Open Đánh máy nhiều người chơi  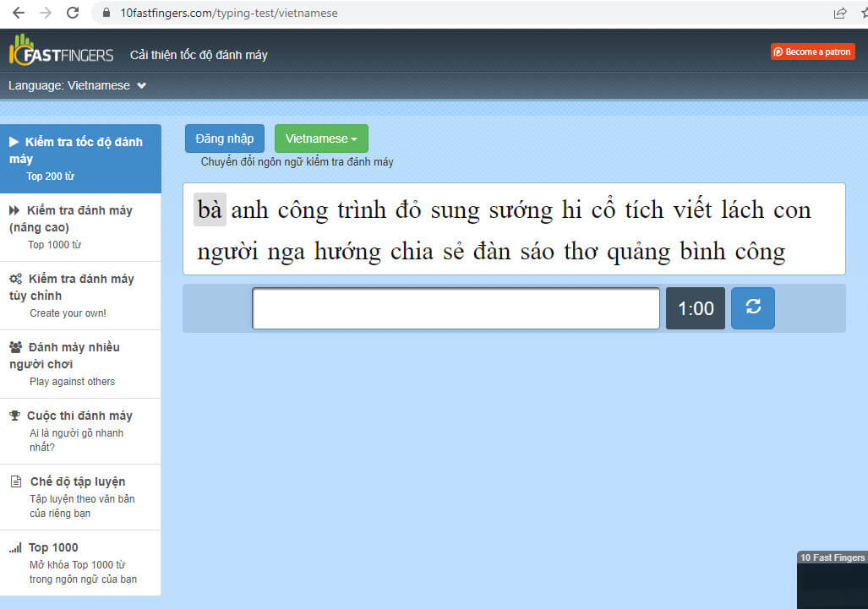[80, 365]
